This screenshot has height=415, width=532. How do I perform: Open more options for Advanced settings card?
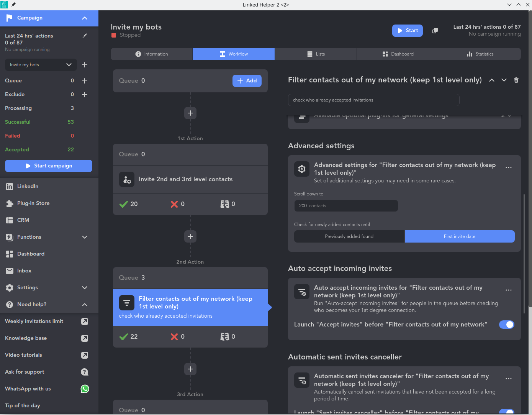click(x=509, y=167)
